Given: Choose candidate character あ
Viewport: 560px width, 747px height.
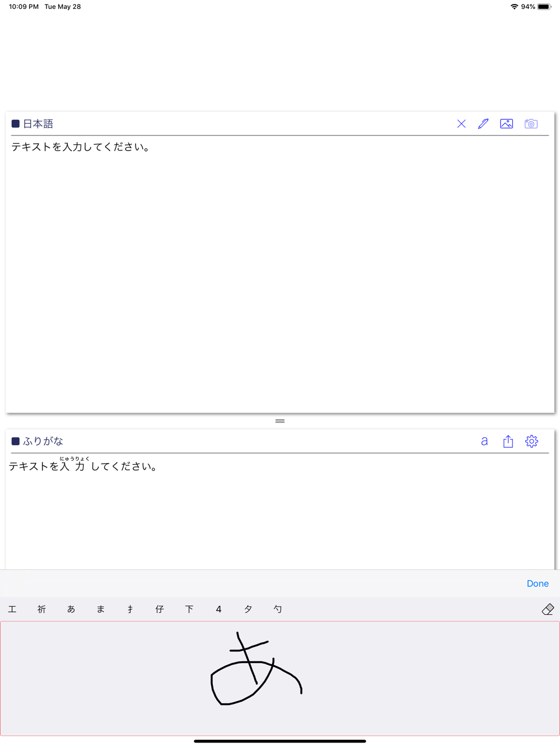Looking at the screenshot, I should click(71, 609).
